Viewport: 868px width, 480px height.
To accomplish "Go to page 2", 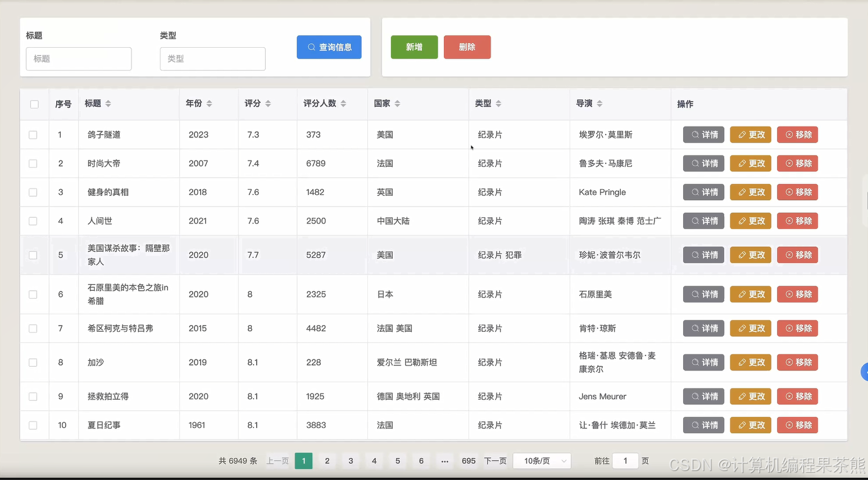I will click(327, 461).
